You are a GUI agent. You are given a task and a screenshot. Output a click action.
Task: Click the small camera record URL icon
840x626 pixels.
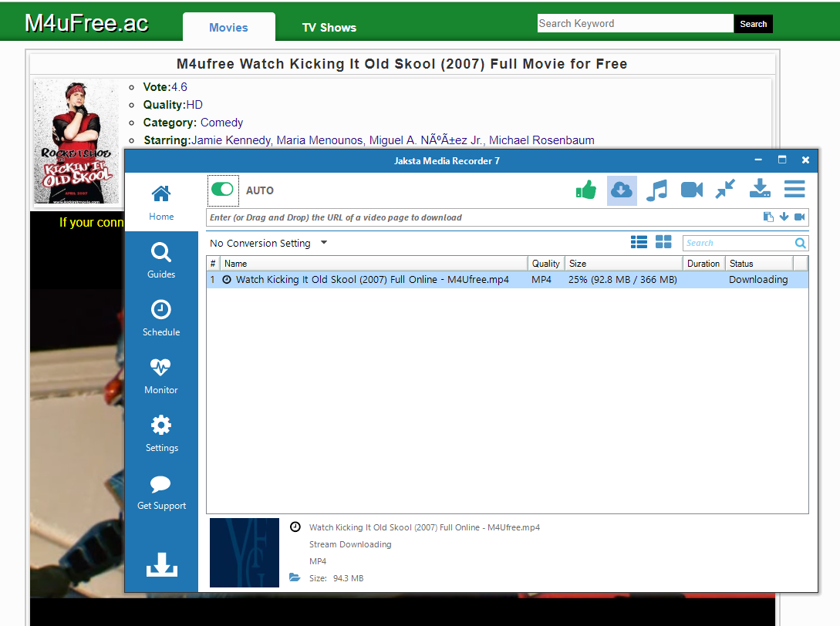(x=799, y=217)
